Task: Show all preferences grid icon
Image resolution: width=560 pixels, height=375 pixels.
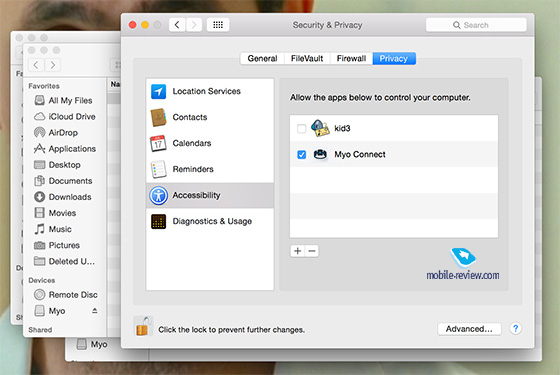Action: pyautogui.click(x=218, y=25)
